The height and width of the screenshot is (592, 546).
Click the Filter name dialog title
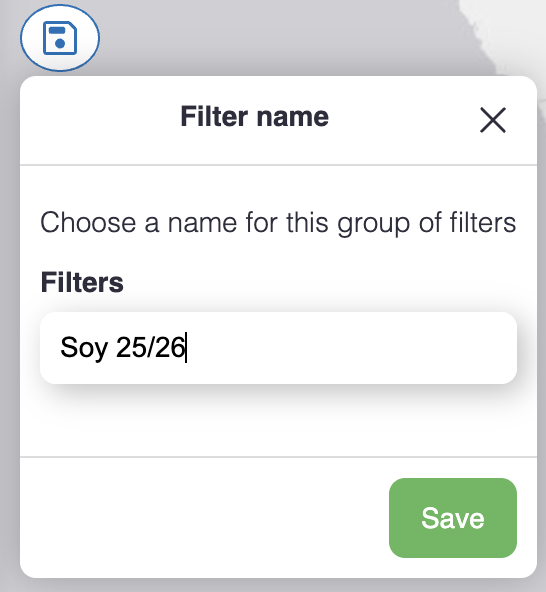click(254, 116)
